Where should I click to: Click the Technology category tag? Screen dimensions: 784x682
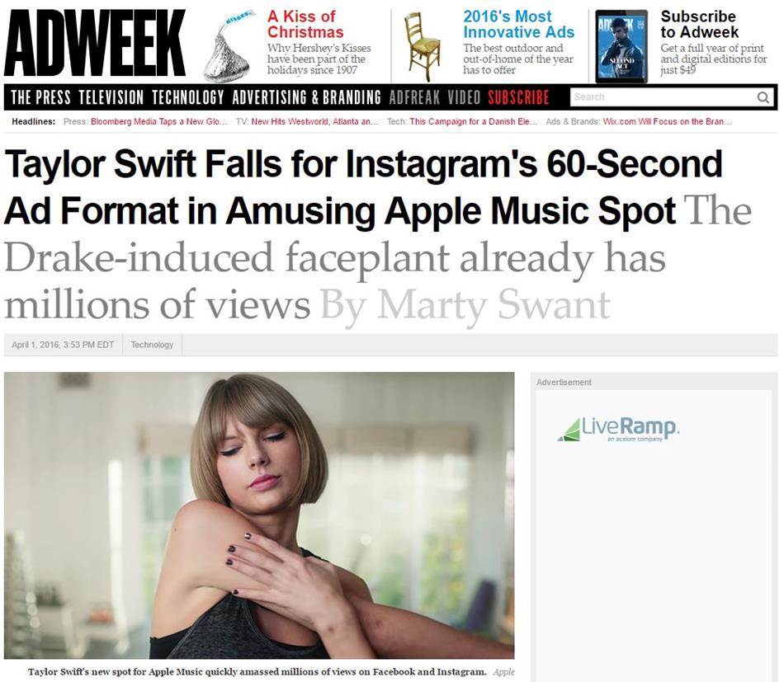coord(152,345)
